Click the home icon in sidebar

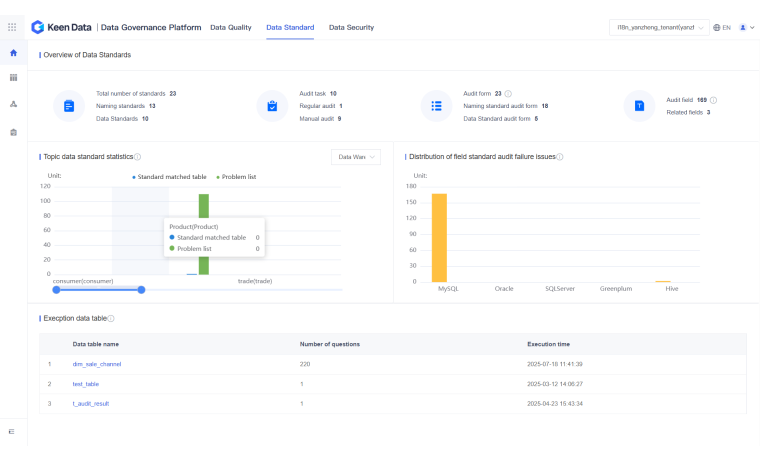(x=13, y=53)
